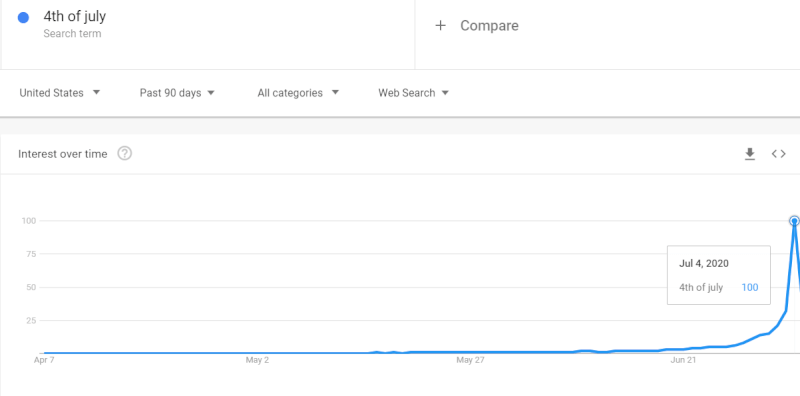Viewport: 800px width, 396px height.
Task: Select the highlighted peak point on the chart
Action: click(x=794, y=221)
